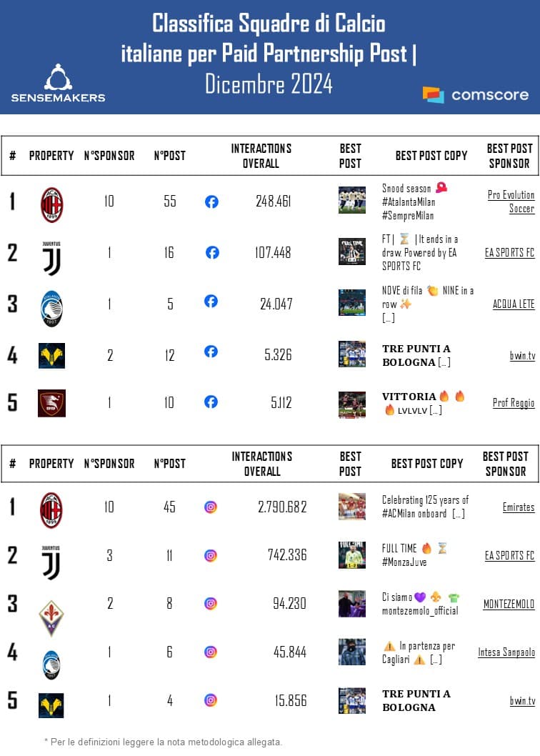Viewport: 540px width, 756px height.
Task: Click Instagram icon in the 94.230 interactions row
Action: click(x=211, y=603)
